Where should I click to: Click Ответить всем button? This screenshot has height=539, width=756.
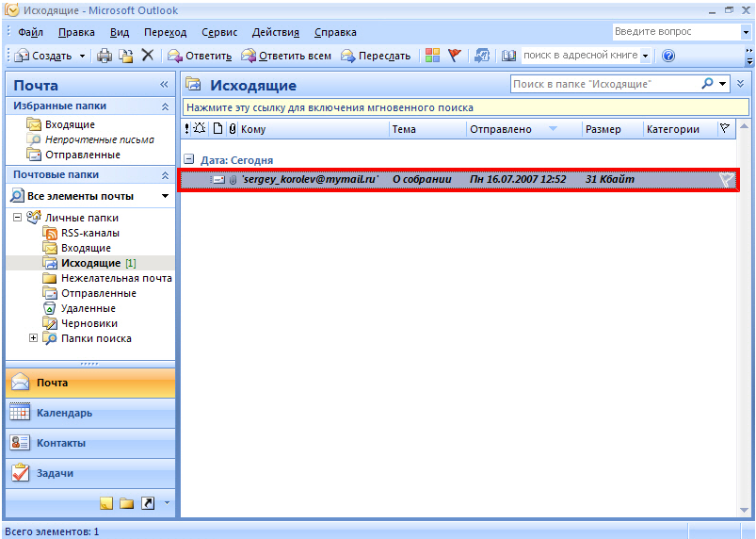pos(286,56)
